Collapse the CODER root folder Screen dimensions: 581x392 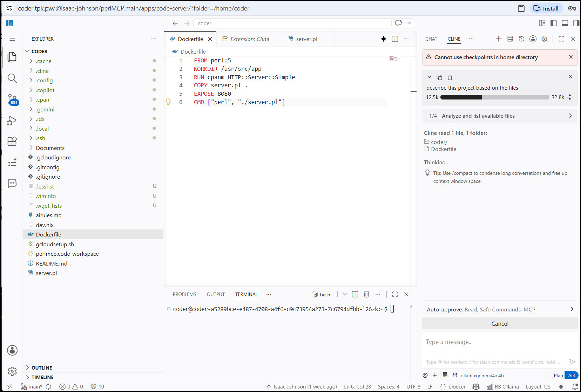93,51
